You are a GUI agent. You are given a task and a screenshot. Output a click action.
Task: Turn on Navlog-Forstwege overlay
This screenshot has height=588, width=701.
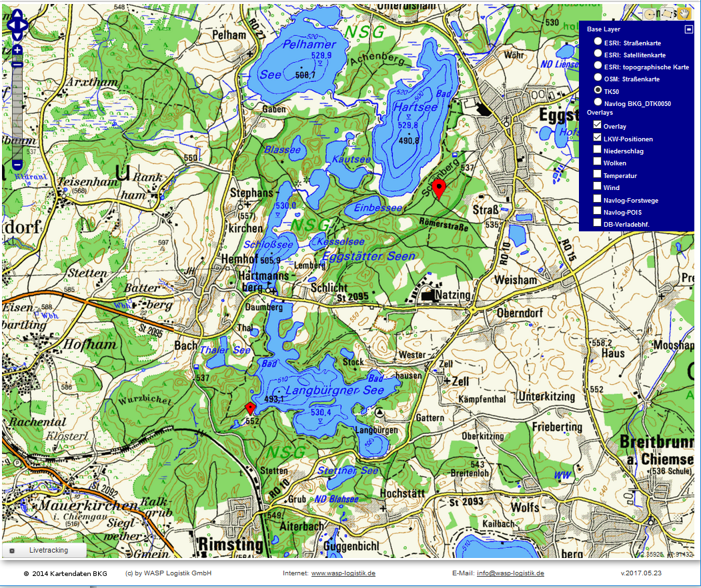point(598,199)
